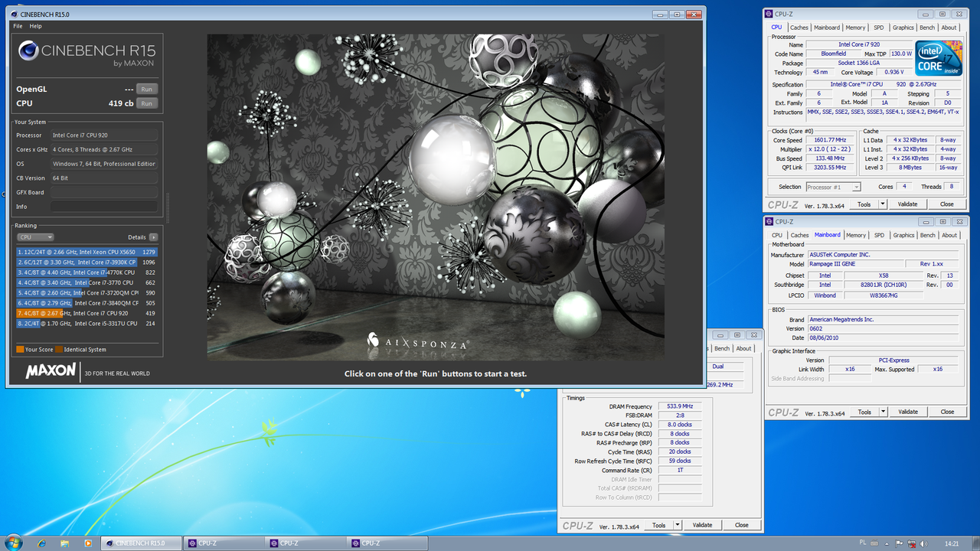Open the Cinebench File menu
This screenshot has height=551, width=980.
[18, 26]
